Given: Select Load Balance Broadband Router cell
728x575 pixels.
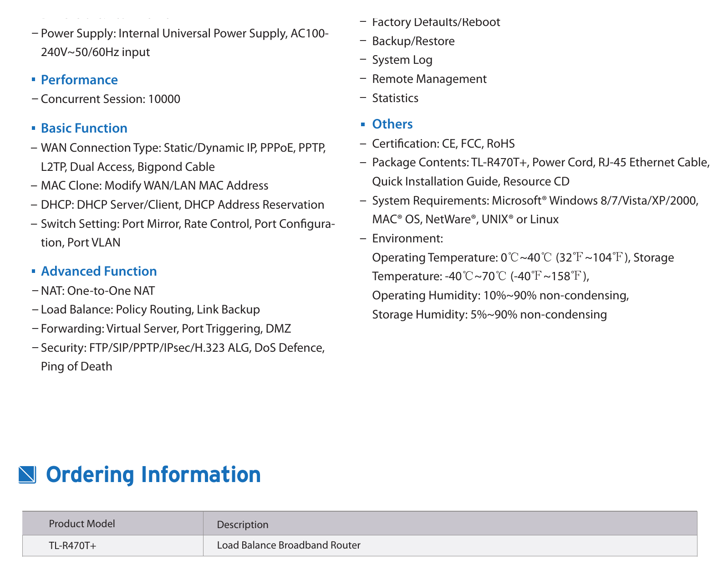Looking at the screenshot, I should click(x=450, y=545).
